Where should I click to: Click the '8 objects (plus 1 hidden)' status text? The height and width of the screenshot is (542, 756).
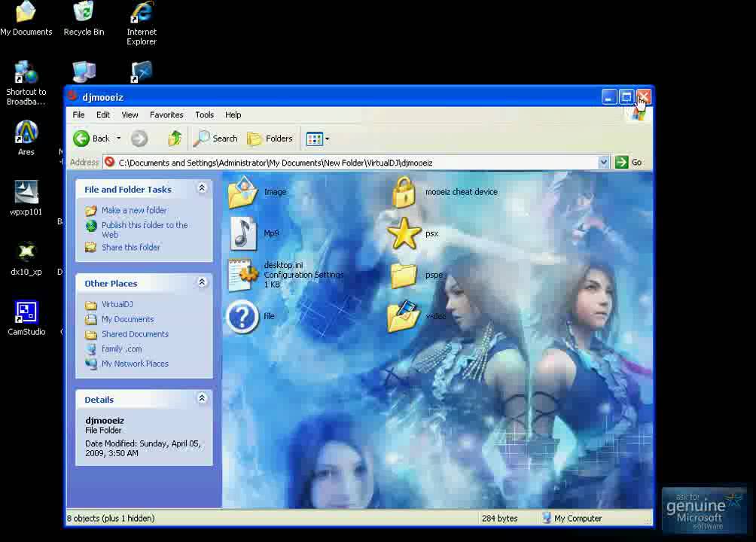tap(111, 519)
